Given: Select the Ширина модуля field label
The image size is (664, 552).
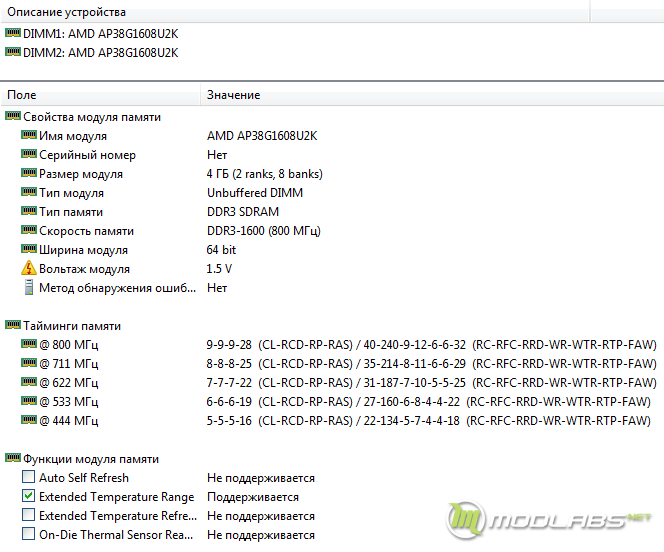Looking at the screenshot, I should [x=83, y=250].
